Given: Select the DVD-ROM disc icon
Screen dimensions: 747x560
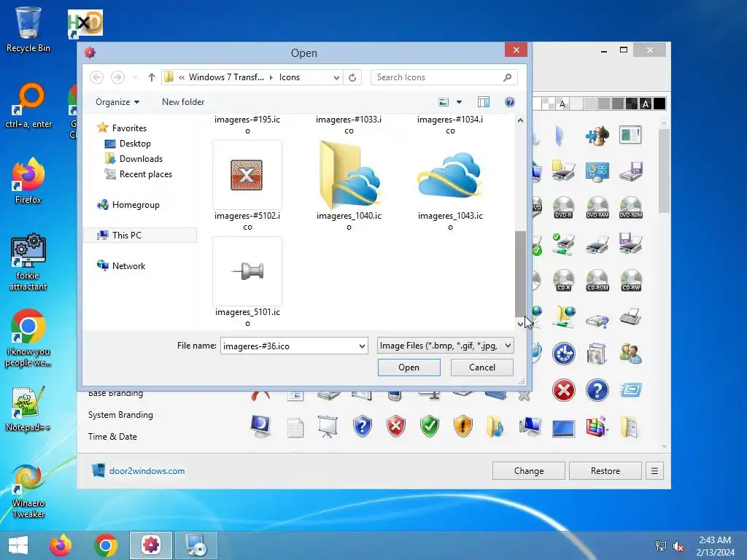Looking at the screenshot, I should pos(631,208).
